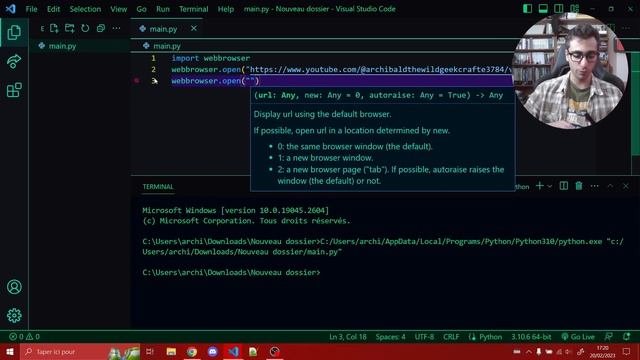Click the New File icon in Explorer
Screen dimensions: 640x360
click(x=54, y=28)
